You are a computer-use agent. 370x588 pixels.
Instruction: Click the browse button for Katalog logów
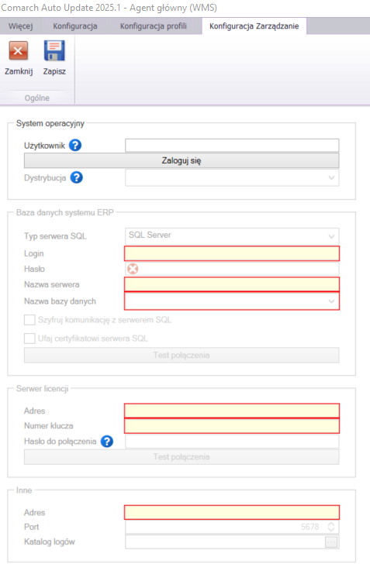click(331, 542)
